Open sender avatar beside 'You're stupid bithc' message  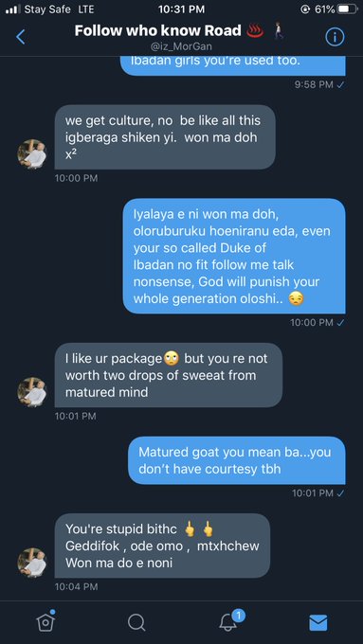[32, 563]
